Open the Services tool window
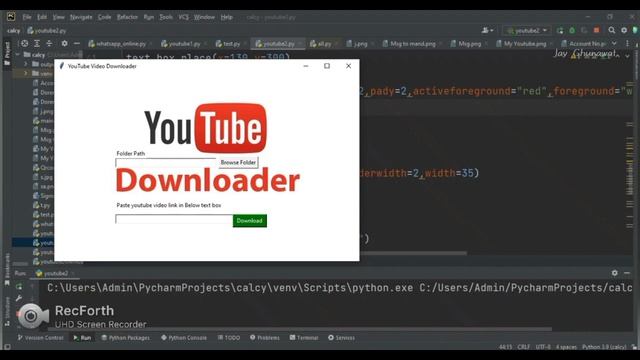This screenshot has height=360, width=640. click(x=342, y=338)
